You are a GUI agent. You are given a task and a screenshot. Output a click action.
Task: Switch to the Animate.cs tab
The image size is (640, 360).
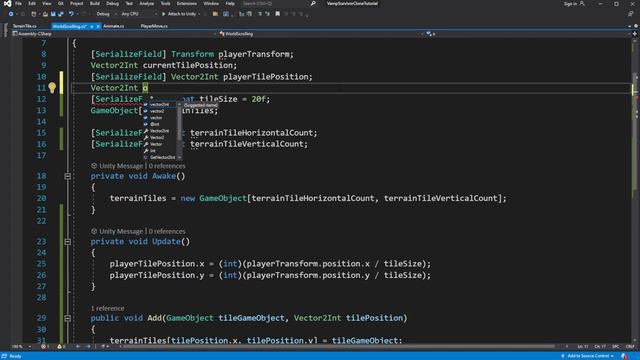point(113,26)
